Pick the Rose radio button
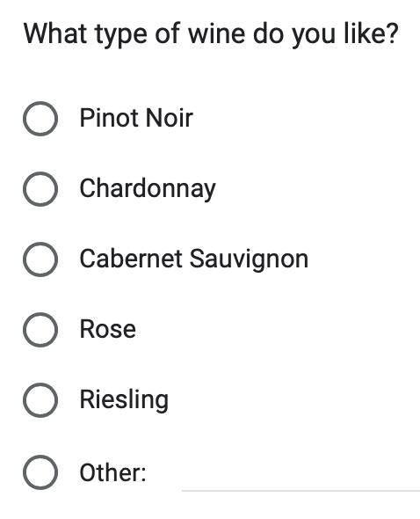420x519 pixels. tap(40, 330)
